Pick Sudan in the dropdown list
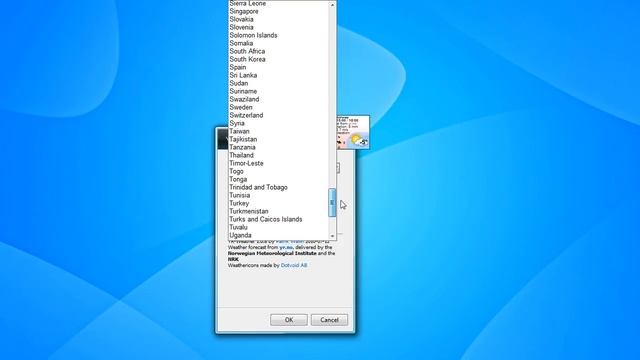The image size is (640, 360). [x=278, y=83]
